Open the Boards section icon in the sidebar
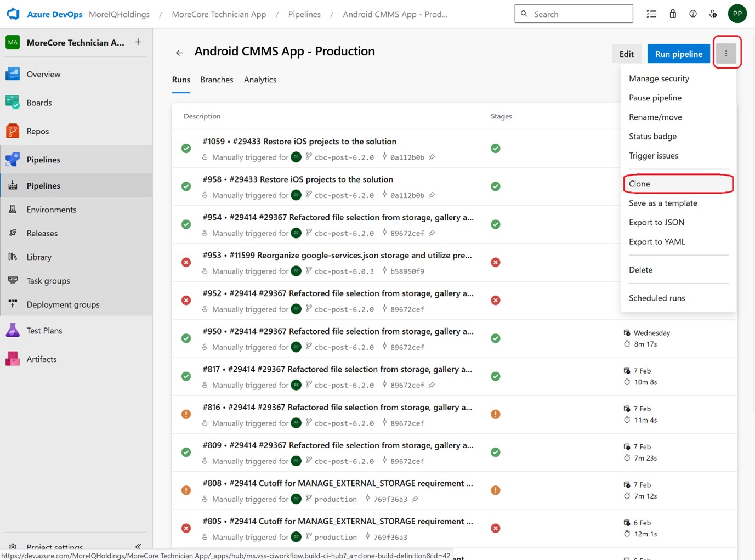The image size is (755, 560). (13, 103)
